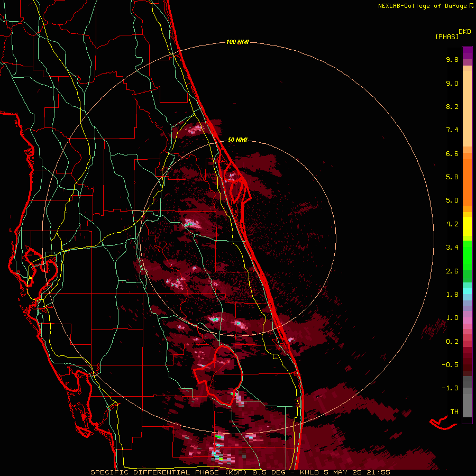Click the 1.0 value on the color scale

tap(452, 318)
